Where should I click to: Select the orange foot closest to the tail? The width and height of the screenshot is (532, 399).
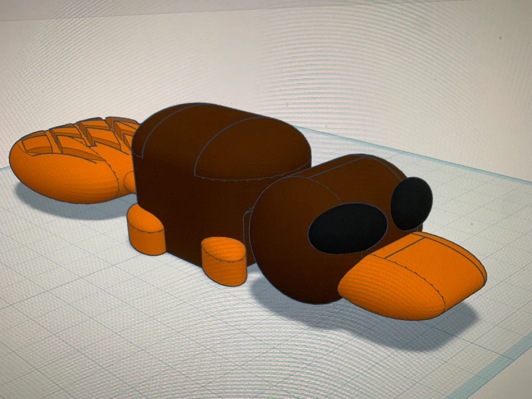(x=146, y=229)
